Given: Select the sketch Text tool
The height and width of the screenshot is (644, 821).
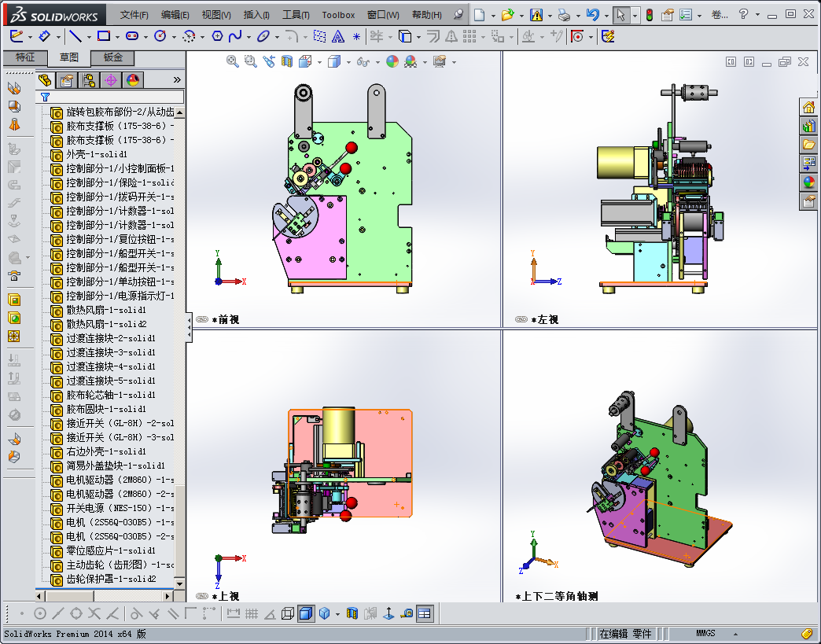Looking at the screenshot, I should (338, 36).
